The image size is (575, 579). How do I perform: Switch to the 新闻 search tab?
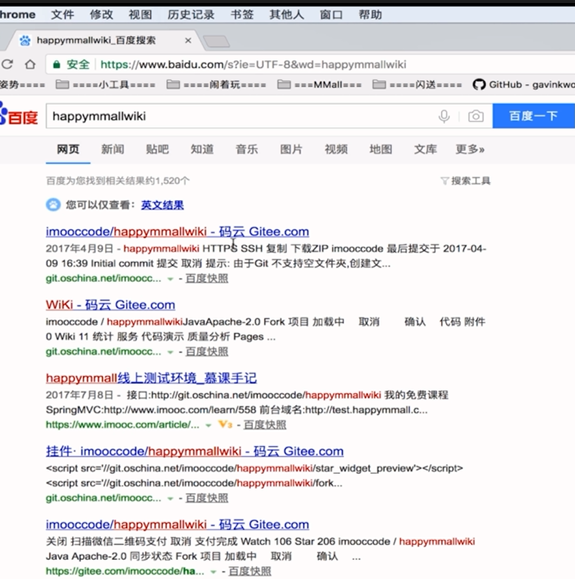(113, 149)
